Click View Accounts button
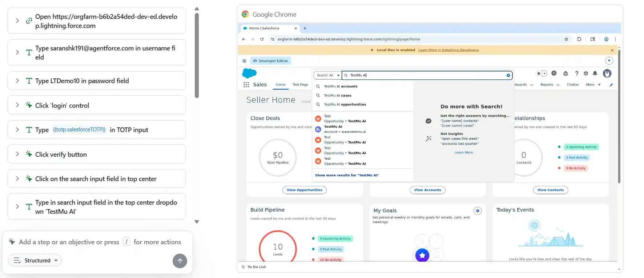The height and width of the screenshot is (278, 644). click(427, 190)
